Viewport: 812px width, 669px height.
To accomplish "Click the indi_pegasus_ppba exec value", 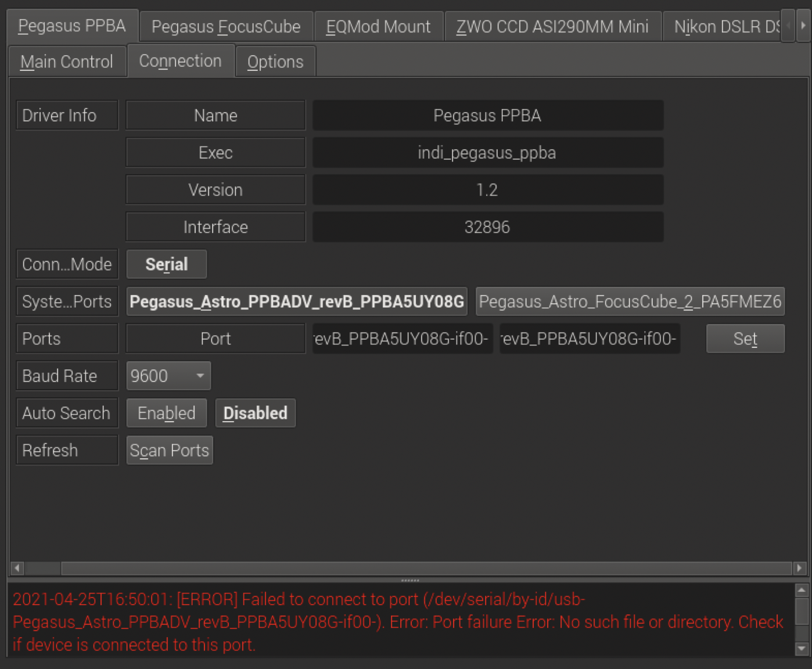I will 488,153.
